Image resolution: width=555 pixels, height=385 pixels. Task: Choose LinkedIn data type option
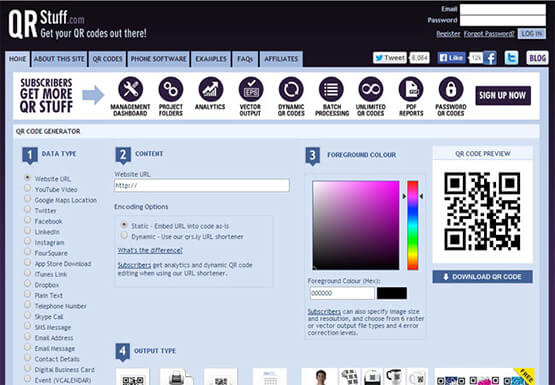[x=28, y=231]
